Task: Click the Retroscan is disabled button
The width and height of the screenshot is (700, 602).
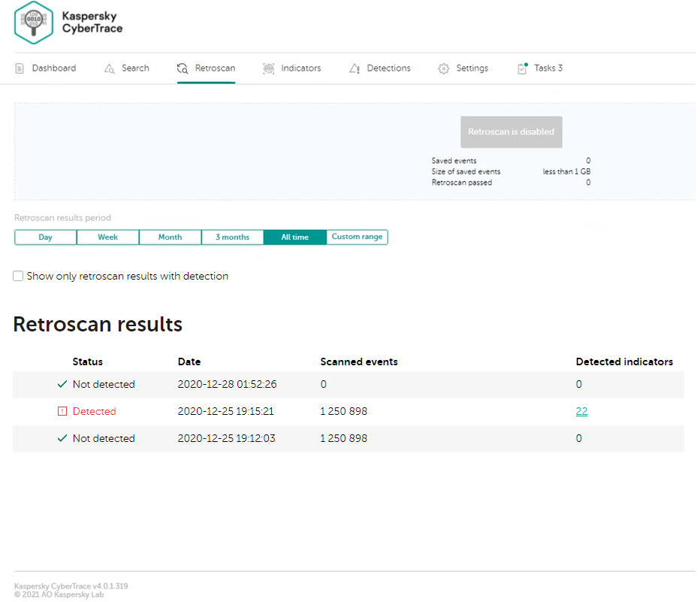Action: click(511, 132)
